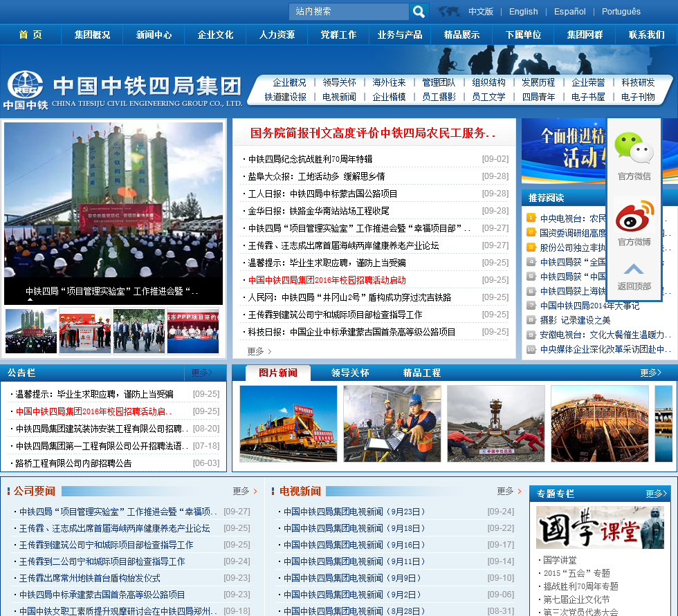Click the 国学课堂 banner image
Screen dimensions: 678x616
click(x=601, y=528)
